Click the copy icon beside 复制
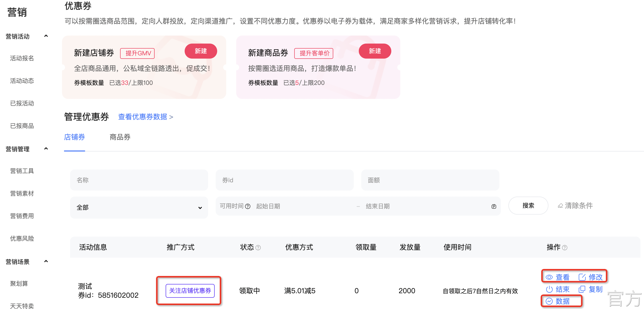 (582, 289)
